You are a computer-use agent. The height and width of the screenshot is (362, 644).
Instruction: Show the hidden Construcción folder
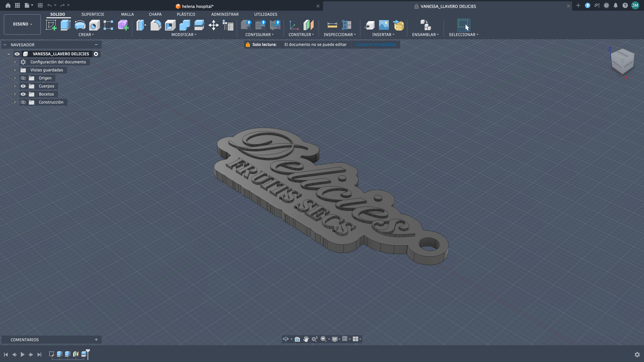23,102
